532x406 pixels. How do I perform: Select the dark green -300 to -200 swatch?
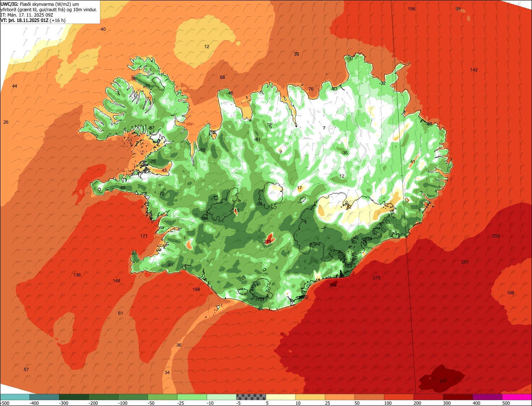pyautogui.click(x=74, y=397)
